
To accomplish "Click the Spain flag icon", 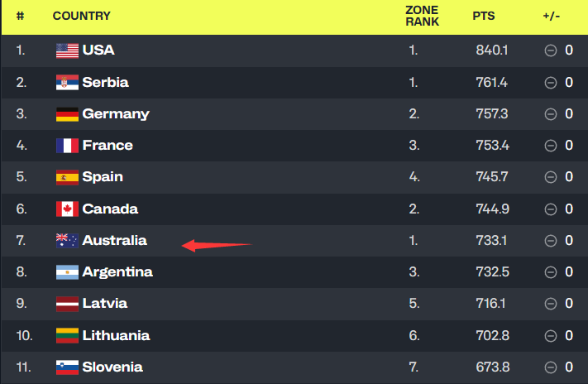I will point(67,177).
